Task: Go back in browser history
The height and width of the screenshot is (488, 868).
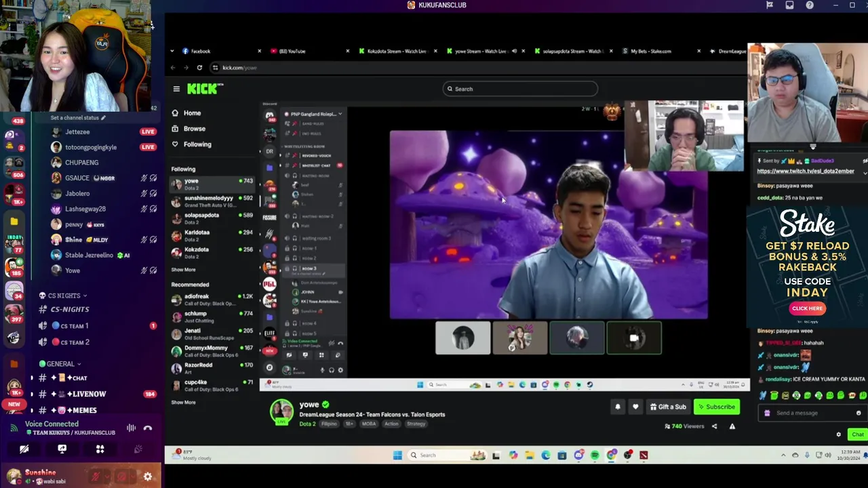Action: click(x=173, y=68)
